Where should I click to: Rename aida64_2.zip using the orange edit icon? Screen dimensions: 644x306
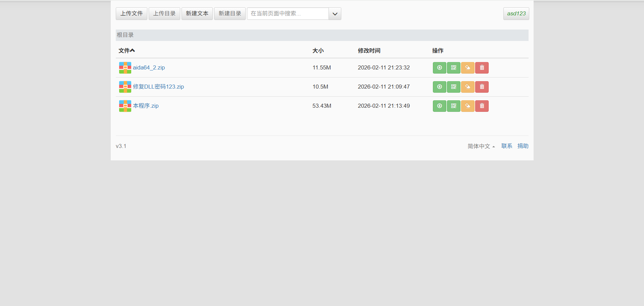pyautogui.click(x=467, y=68)
